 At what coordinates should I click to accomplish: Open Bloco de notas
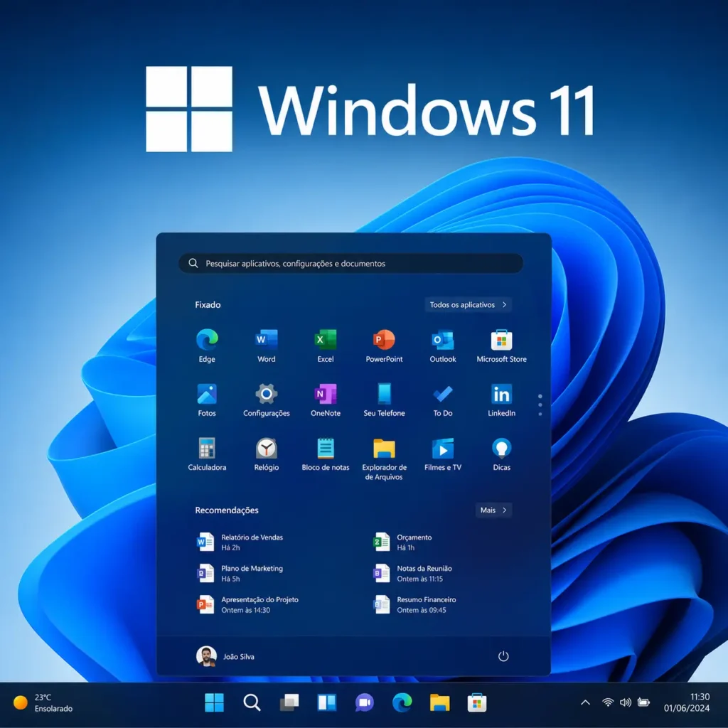point(326,454)
